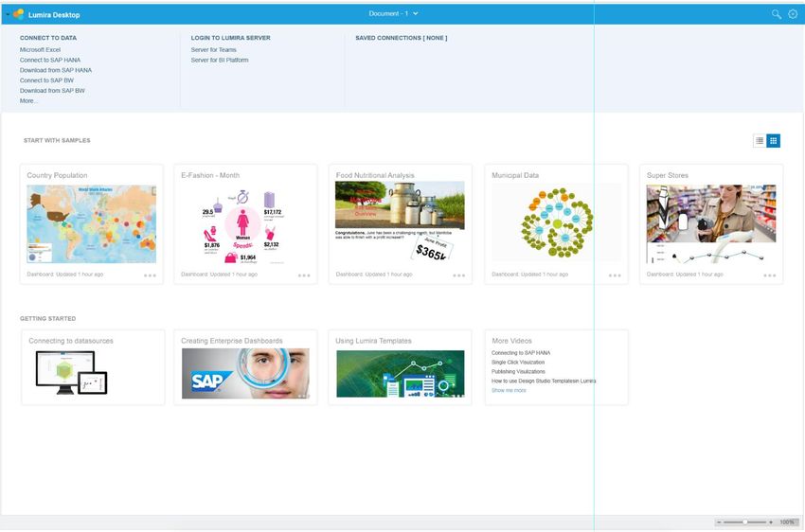The height and width of the screenshot is (532, 805).
Task: Open the Publishing Visualizations video link
Action: 518,371
